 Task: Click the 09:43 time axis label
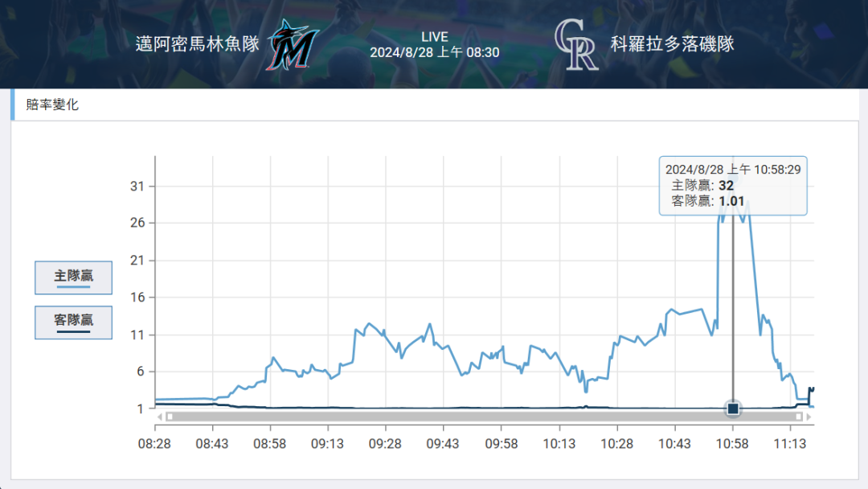pyautogui.click(x=443, y=444)
